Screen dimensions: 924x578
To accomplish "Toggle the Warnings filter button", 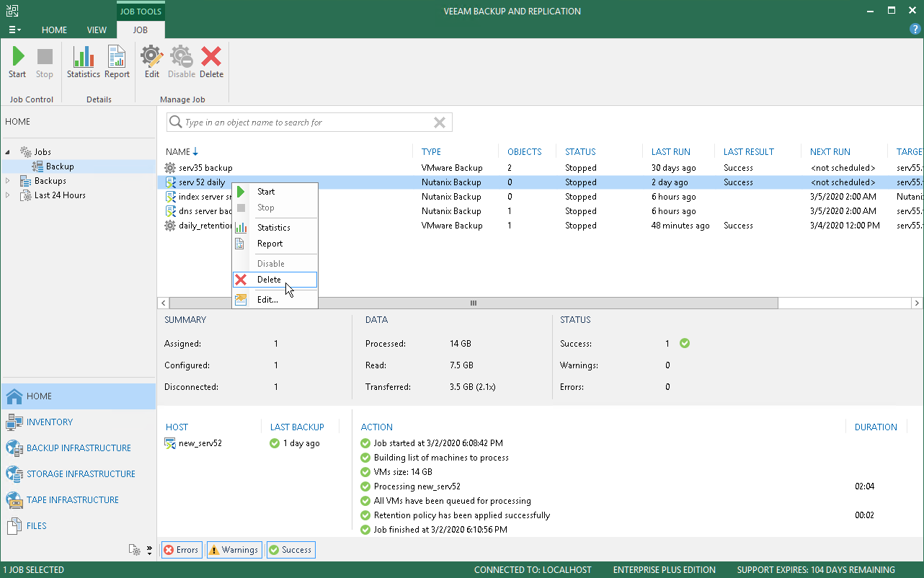I will point(234,550).
